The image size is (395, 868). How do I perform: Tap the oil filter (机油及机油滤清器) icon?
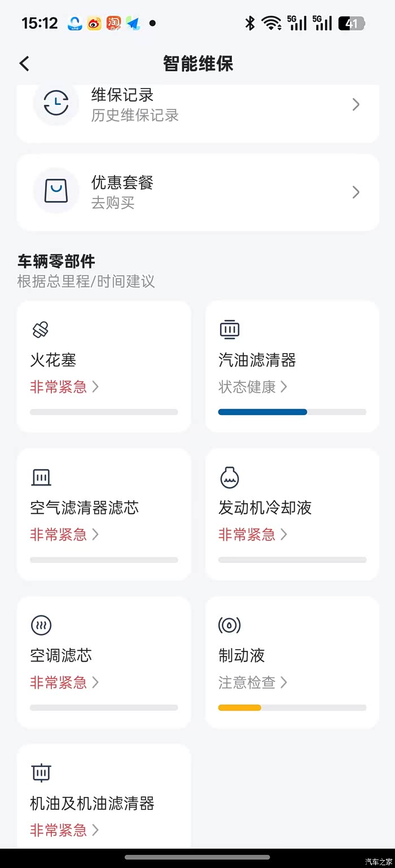click(x=41, y=773)
